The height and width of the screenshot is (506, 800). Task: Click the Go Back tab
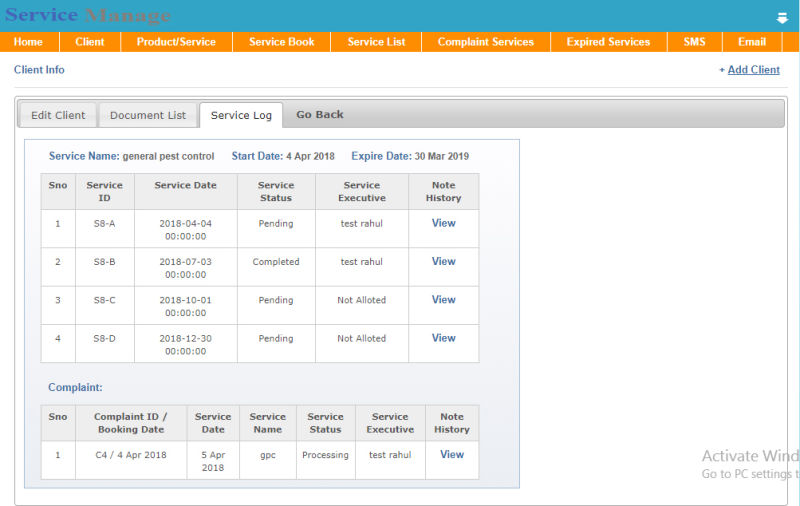320,115
